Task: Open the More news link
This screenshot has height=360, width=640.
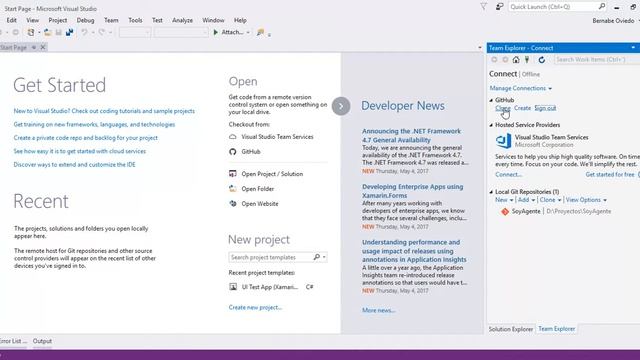Action: [x=378, y=310]
